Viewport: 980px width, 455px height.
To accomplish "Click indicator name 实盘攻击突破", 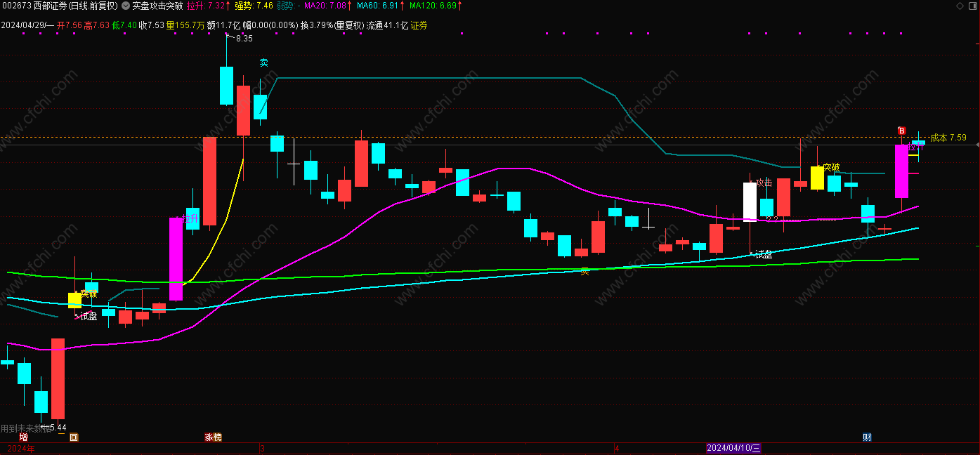I will [157, 6].
